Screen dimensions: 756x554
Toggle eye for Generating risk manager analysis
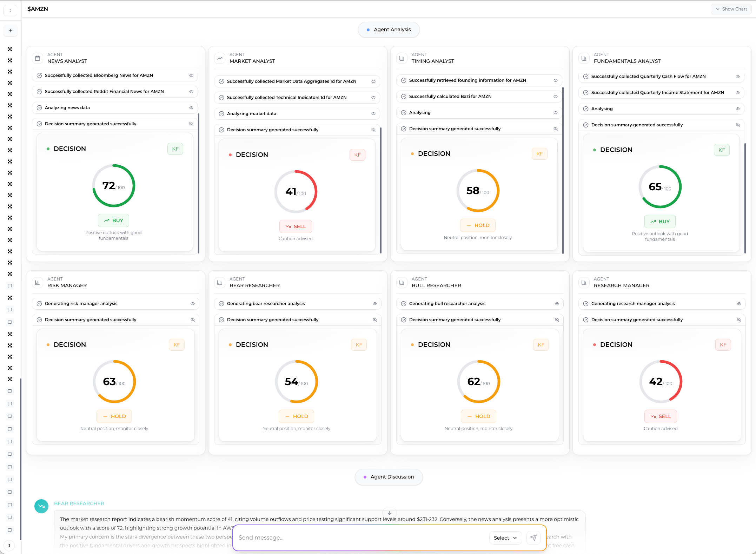click(x=193, y=304)
